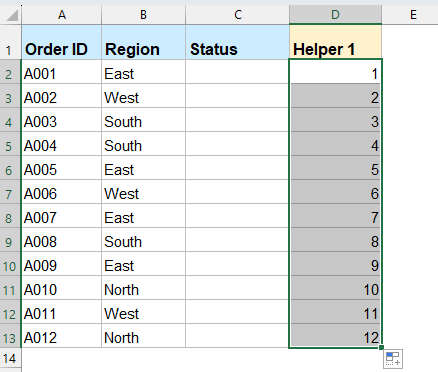This screenshot has height=372, width=438.
Task: Select Helper 1 cell with value 4
Action: [335, 144]
